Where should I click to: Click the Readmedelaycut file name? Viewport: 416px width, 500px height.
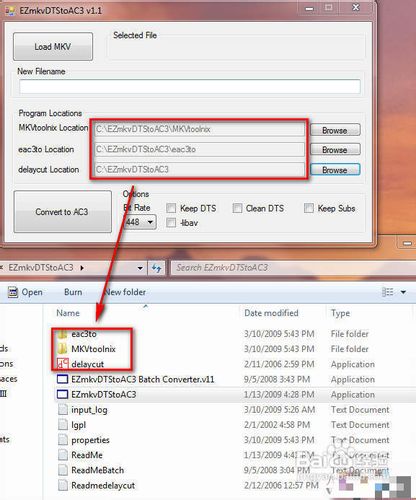103,485
